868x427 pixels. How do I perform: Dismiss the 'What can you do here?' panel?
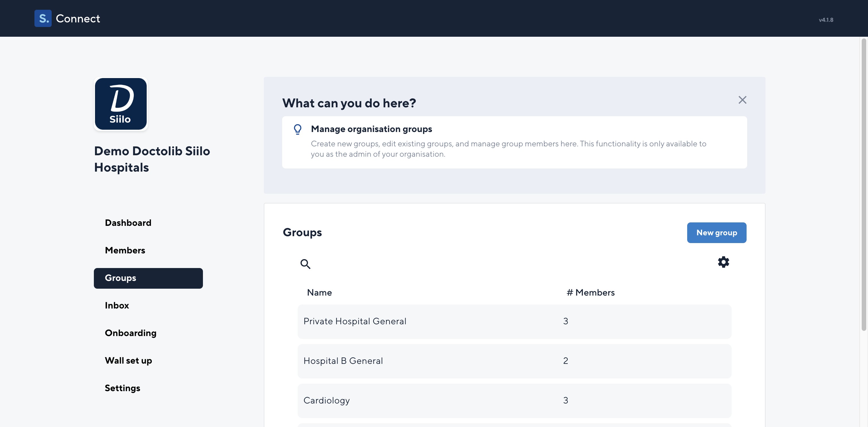pyautogui.click(x=742, y=100)
